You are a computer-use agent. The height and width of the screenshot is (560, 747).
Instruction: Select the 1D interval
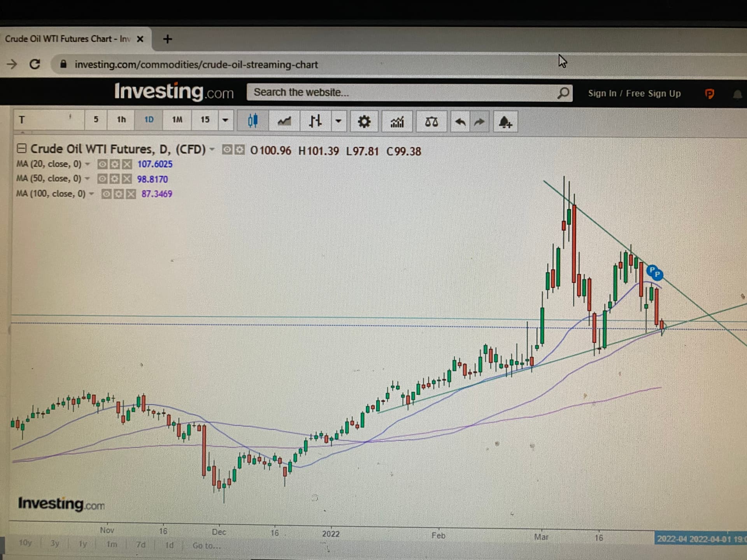click(x=149, y=119)
